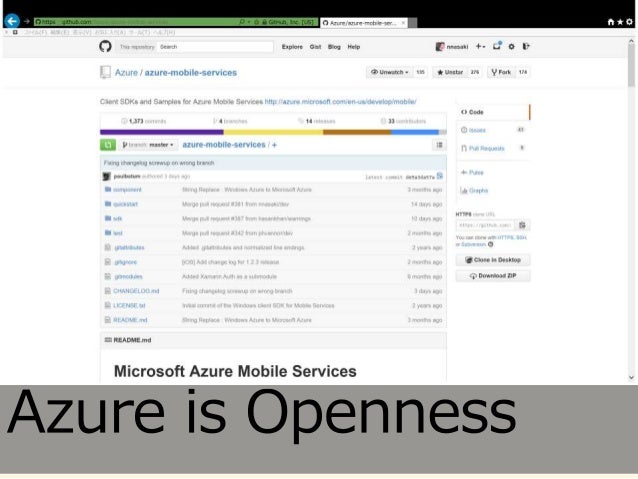Open the Gist menu item
This screenshot has width=638, height=479.
(315, 47)
